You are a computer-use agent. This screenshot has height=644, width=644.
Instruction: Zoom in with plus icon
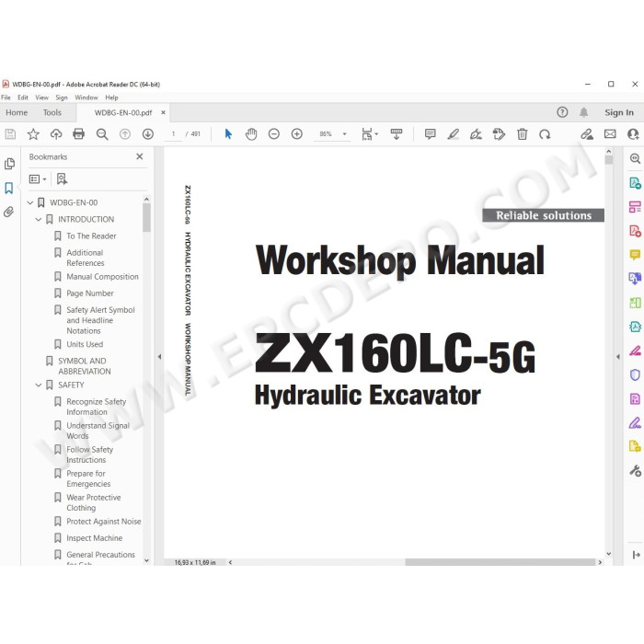point(297,134)
